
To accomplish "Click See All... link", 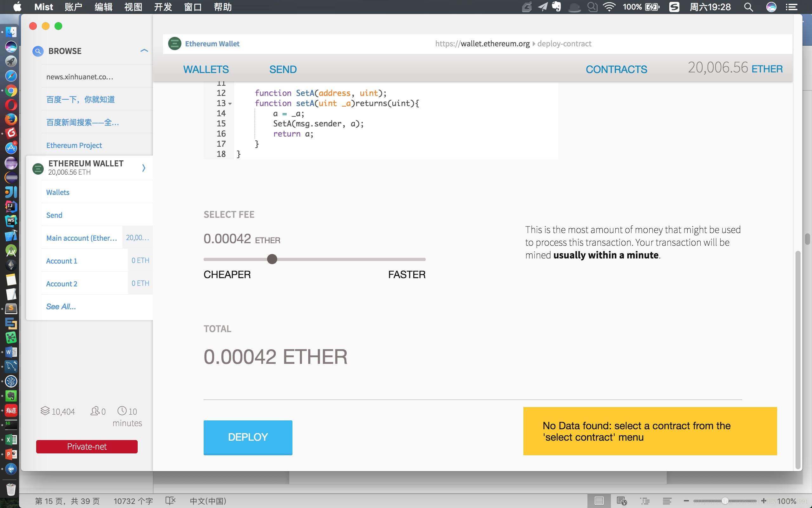I will (61, 306).
